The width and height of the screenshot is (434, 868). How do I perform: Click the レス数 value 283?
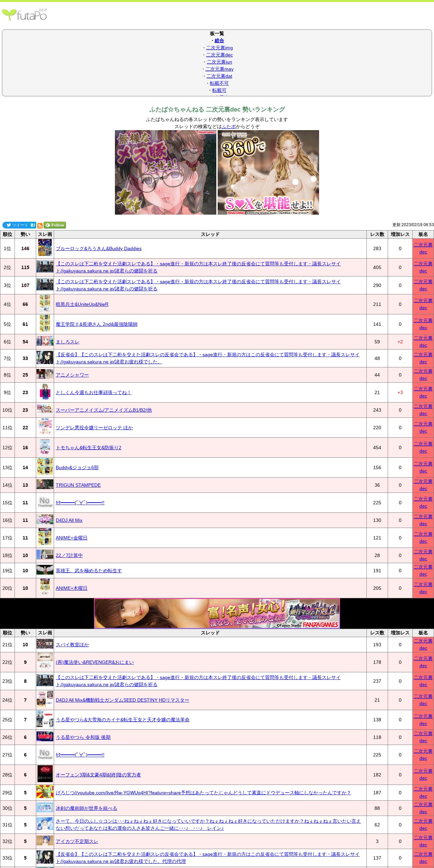pos(377,248)
